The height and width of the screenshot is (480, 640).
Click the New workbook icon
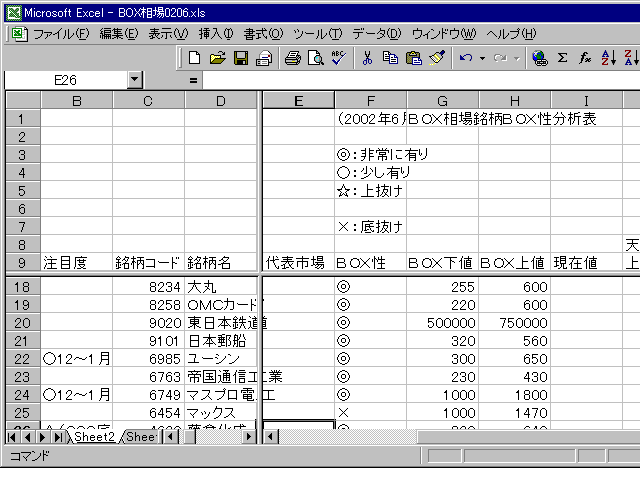tap(194, 58)
